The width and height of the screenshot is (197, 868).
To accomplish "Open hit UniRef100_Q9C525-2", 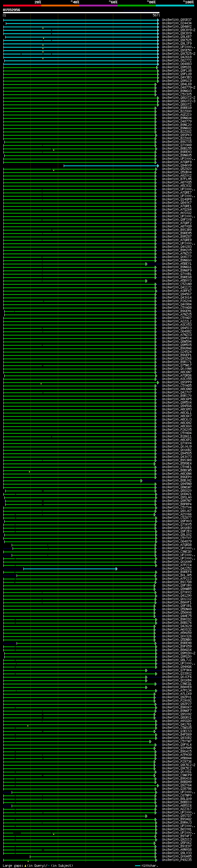I will (x=179, y=54).
